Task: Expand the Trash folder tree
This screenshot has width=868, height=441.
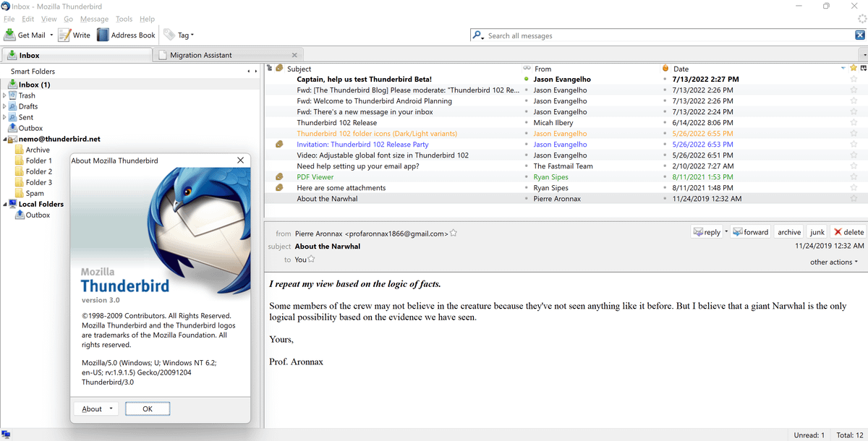Action: pyautogui.click(x=5, y=95)
